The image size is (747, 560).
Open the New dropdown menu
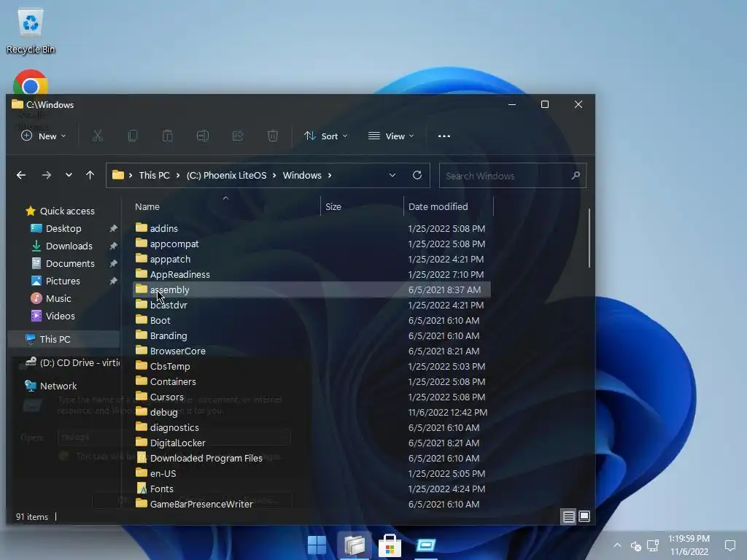[x=43, y=136]
